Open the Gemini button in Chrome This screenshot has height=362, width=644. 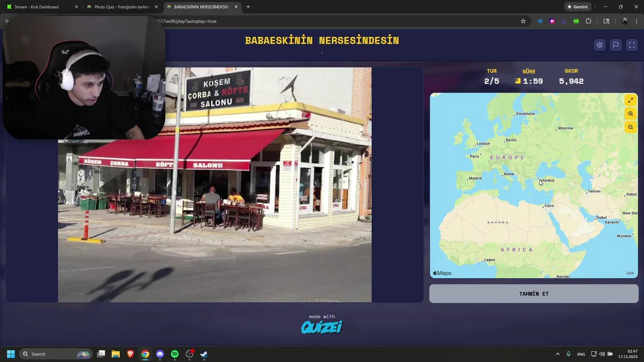point(578,7)
